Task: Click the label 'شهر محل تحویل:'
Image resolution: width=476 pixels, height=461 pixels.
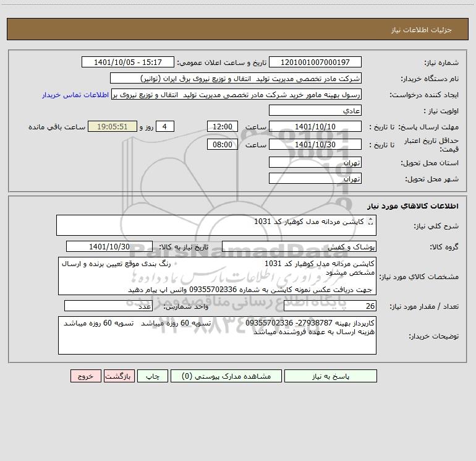Action: [x=431, y=179]
